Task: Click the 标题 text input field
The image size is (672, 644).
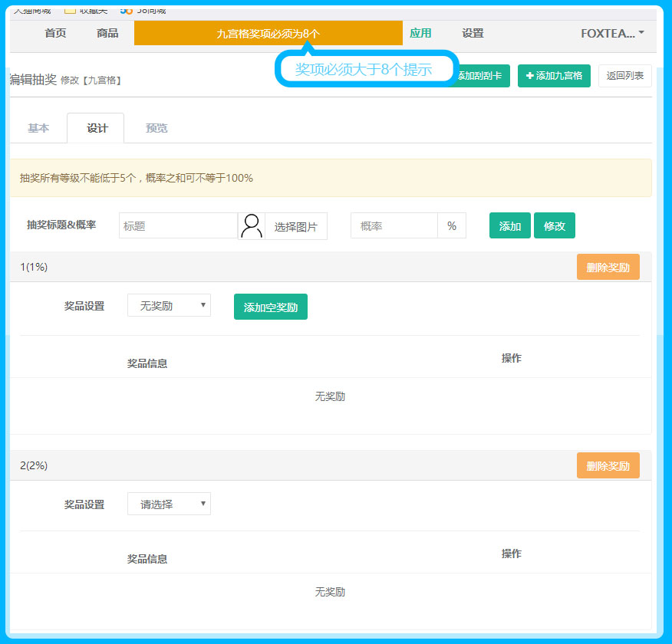Action: [178, 226]
